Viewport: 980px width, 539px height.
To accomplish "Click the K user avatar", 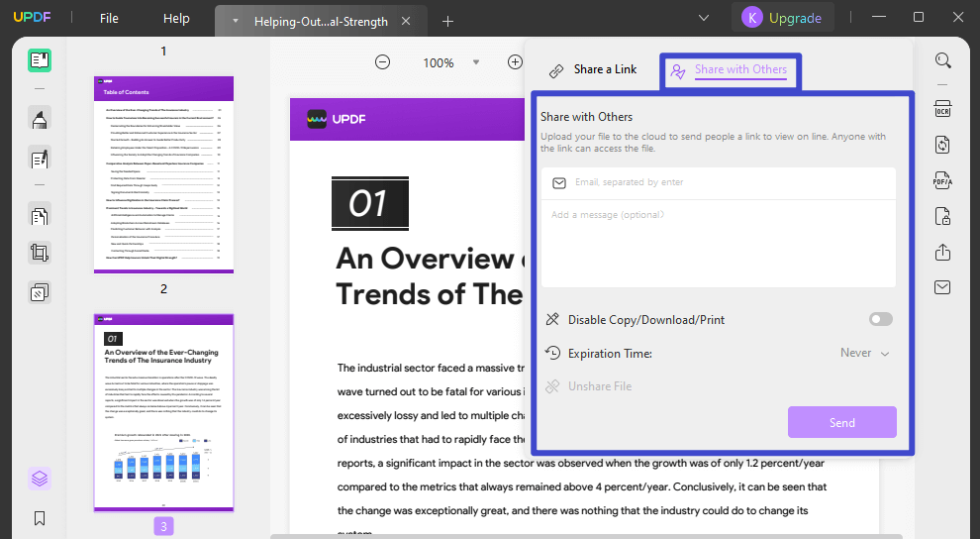I will click(752, 18).
